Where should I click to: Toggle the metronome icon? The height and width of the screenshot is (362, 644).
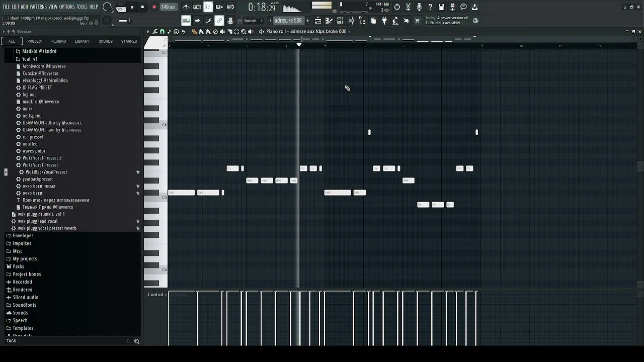[186, 7]
